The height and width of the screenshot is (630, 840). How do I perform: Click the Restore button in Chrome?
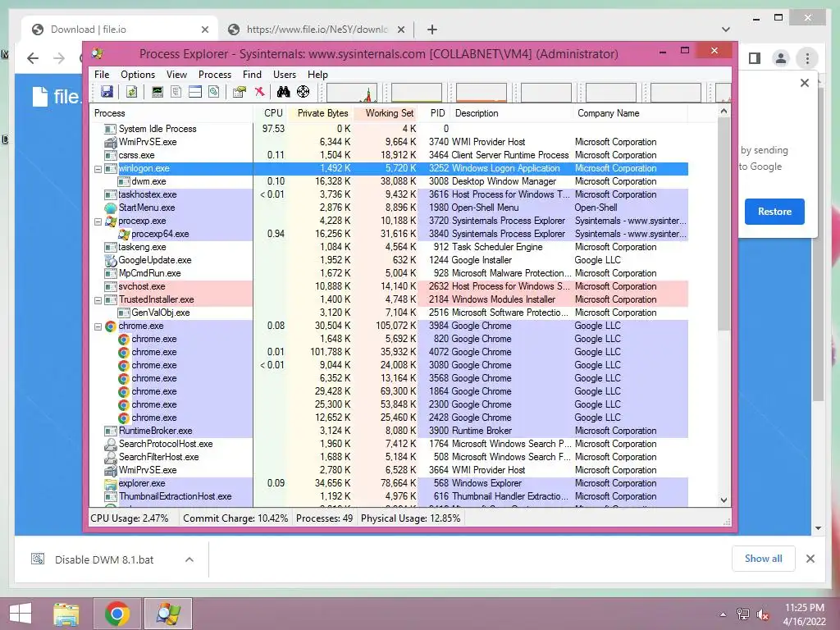[774, 212]
